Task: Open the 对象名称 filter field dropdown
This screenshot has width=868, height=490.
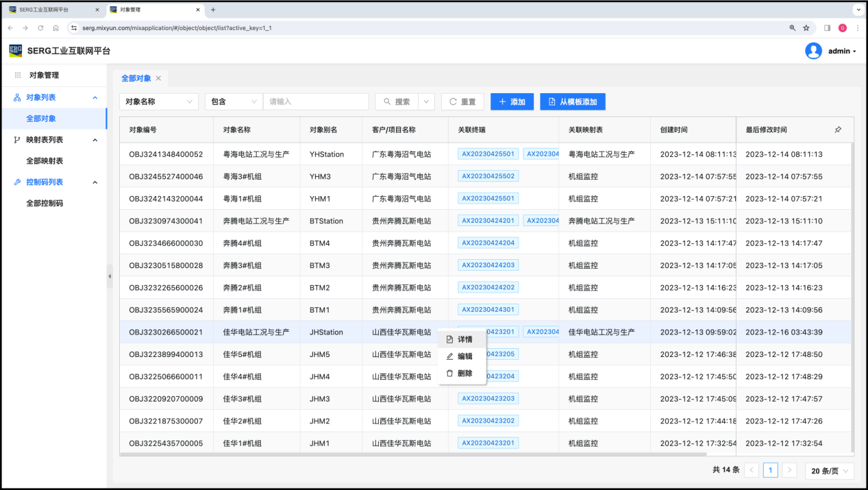Action: (x=159, y=101)
